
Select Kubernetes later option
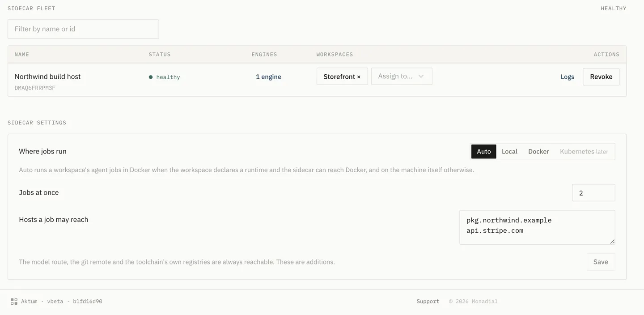(584, 152)
